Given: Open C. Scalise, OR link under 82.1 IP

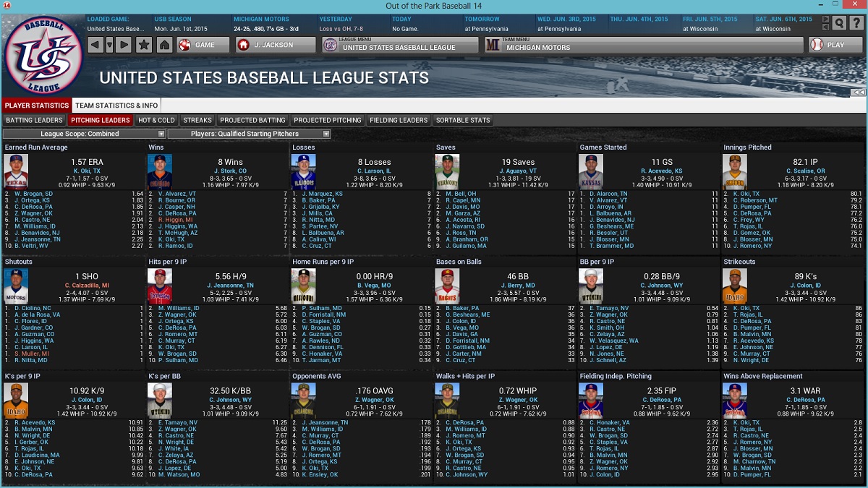Looking at the screenshot, I should coord(805,171).
